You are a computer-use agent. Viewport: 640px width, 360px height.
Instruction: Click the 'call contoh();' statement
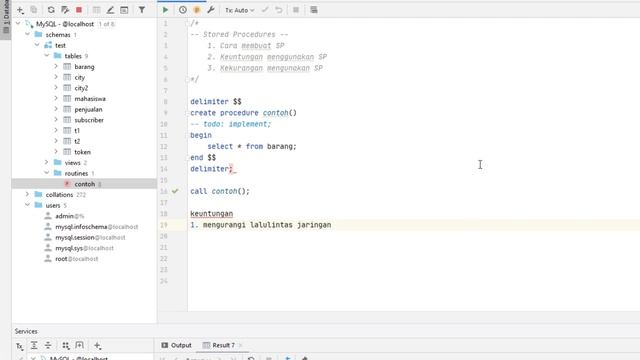pyautogui.click(x=220, y=191)
